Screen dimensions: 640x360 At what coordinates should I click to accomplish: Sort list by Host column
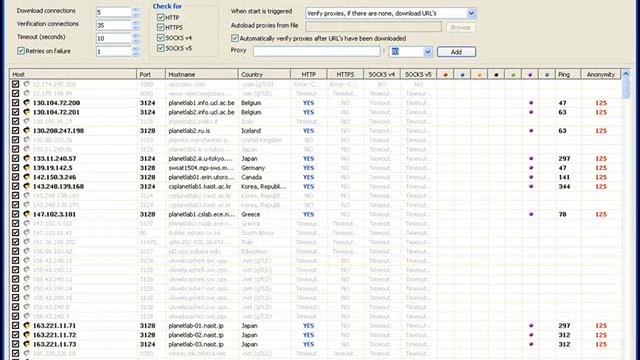click(73, 74)
